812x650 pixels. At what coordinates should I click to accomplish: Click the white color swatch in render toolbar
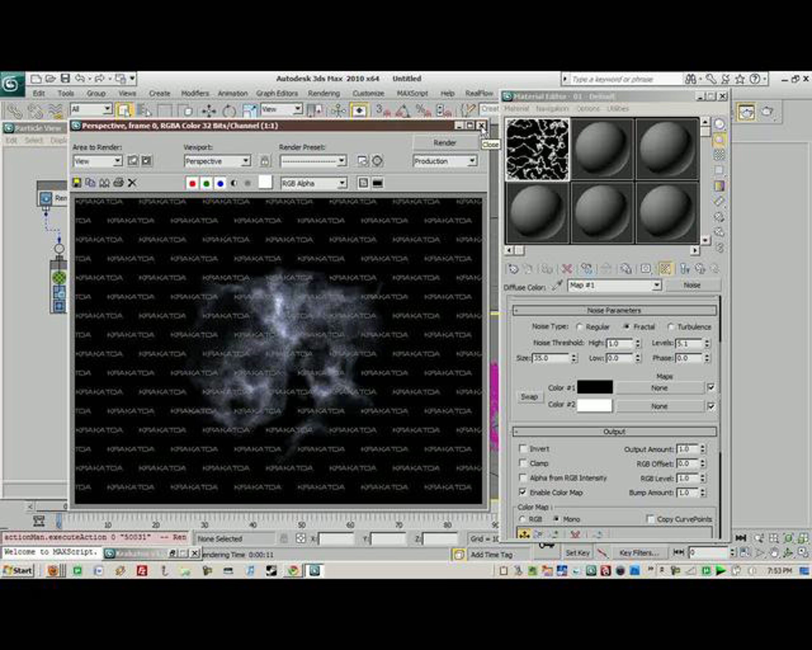click(x=265, y=182)
